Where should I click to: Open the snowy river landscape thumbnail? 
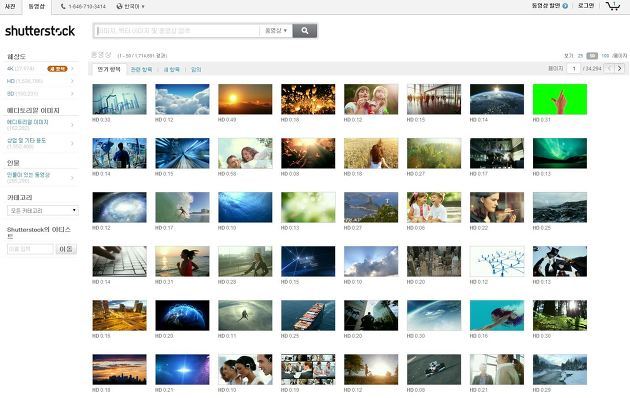click(560, 369)
